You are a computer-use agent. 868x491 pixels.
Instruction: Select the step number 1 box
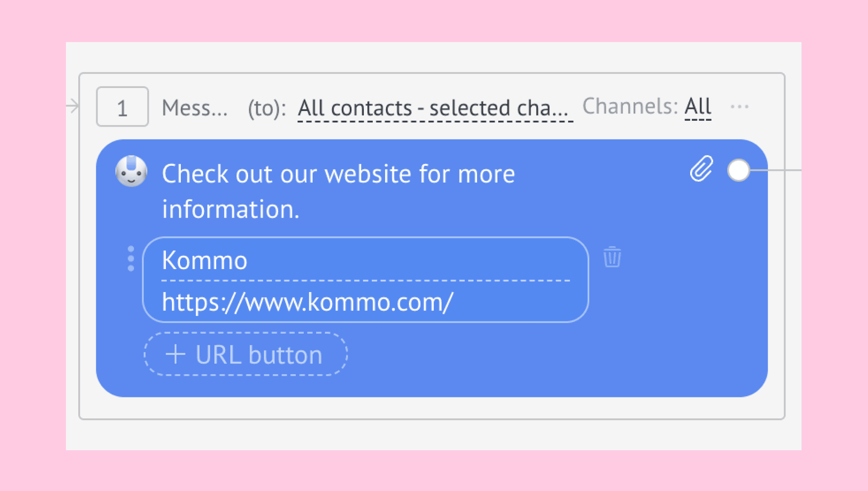123,107
